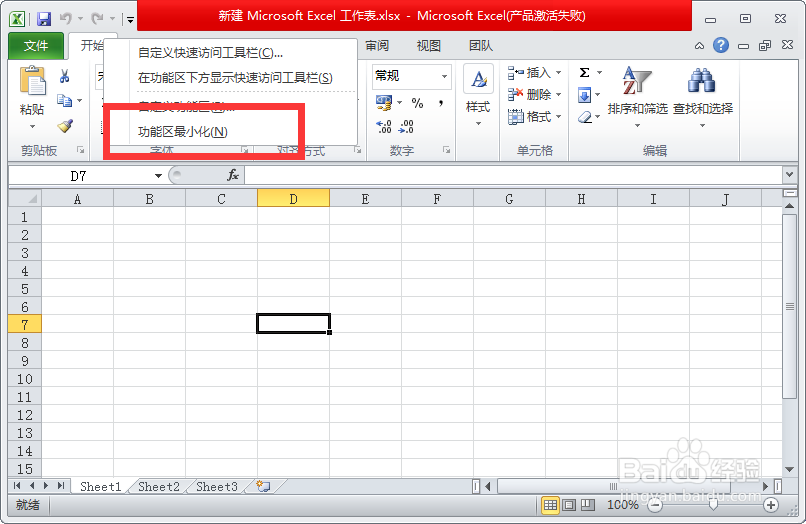Click inside the formula bar

coord(513,176)
